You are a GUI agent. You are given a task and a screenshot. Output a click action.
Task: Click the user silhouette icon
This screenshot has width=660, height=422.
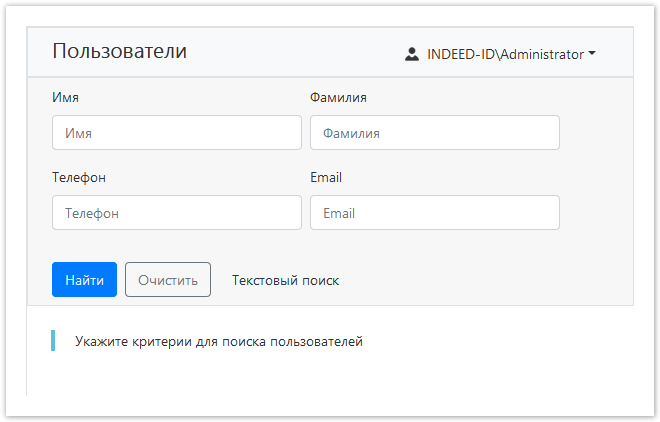[412, 54]
